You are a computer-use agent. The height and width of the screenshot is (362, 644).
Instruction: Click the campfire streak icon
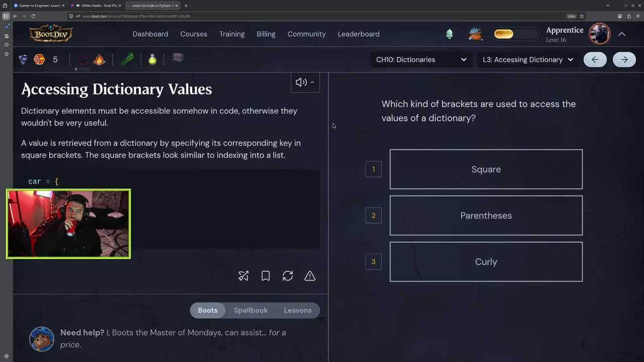[99, 60]
